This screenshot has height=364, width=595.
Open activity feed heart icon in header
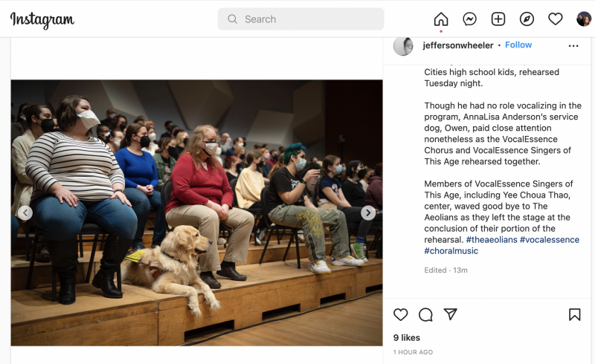click(555, 19)
